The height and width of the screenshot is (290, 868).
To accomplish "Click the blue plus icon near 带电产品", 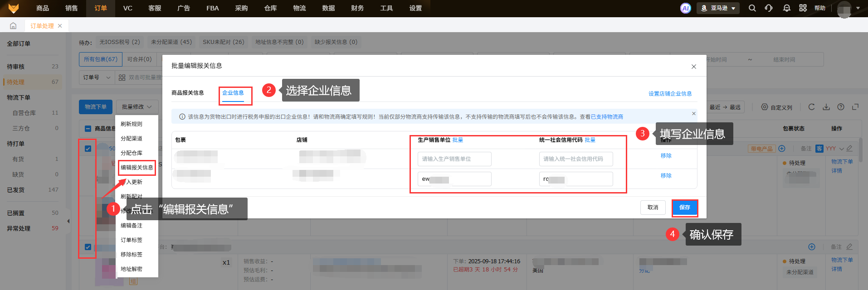I will (782, 149).
